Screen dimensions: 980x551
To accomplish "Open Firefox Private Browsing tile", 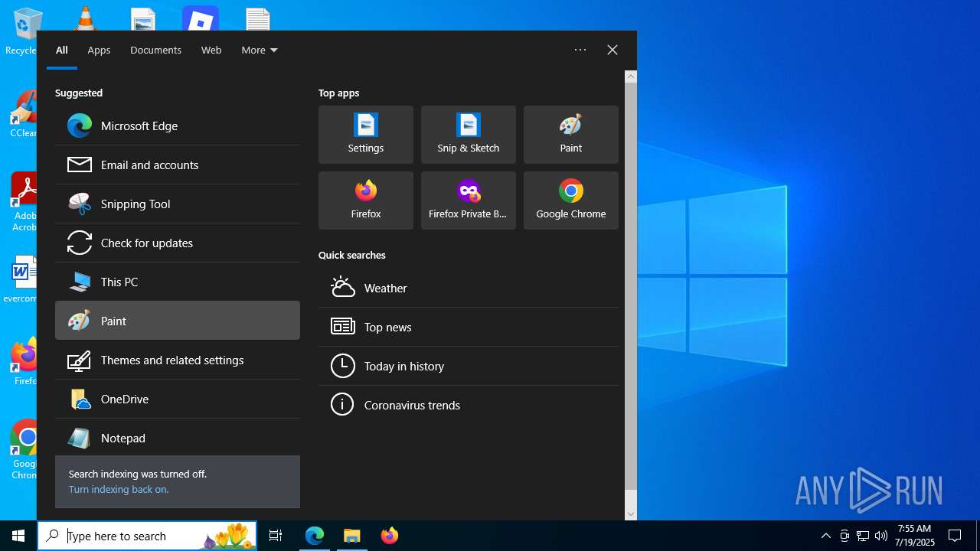I will pos(469,201).
